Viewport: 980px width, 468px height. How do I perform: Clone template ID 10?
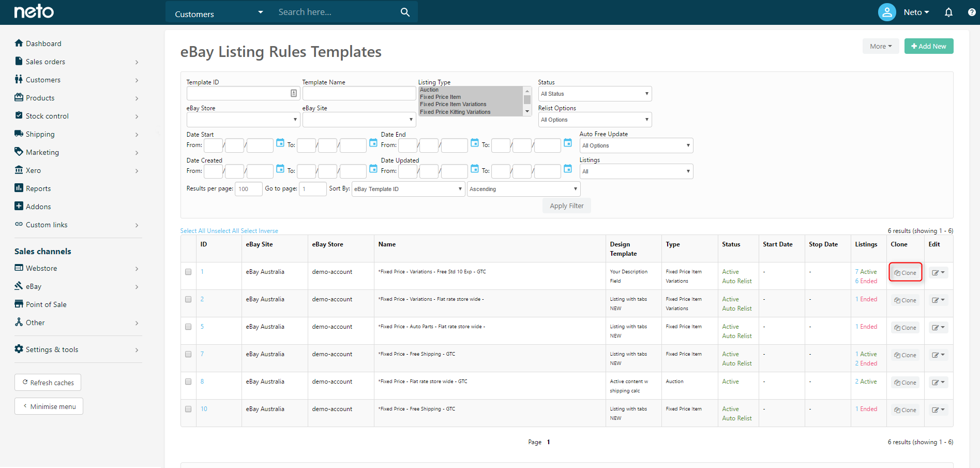pyautogui.click(x=905, y=409)
